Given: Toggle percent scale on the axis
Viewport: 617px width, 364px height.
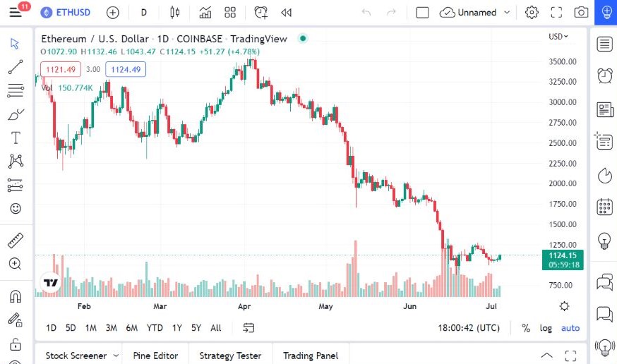Looking at the screenshot, I should pyautogui.click(x=526, y=328).
